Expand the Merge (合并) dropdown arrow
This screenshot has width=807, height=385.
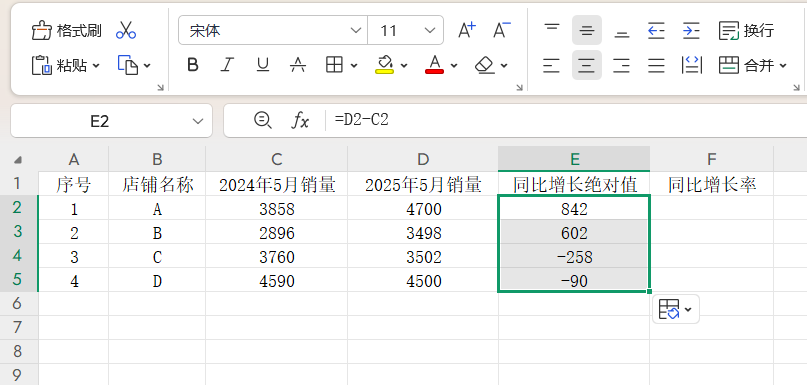pyautogui.click(x=783, y=65)
